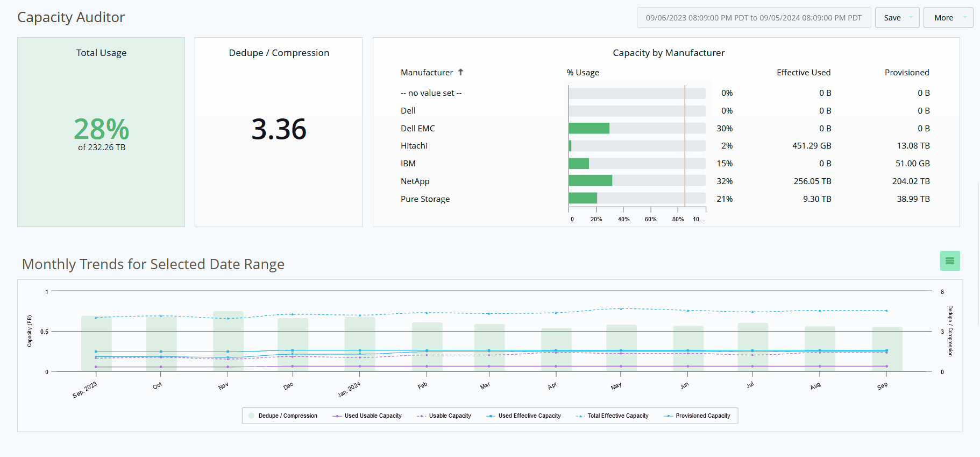Click the Jan. 2024 axis label

349,390
